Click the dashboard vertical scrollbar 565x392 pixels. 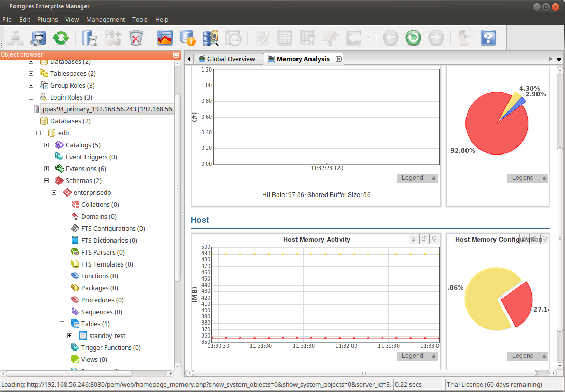560,240
